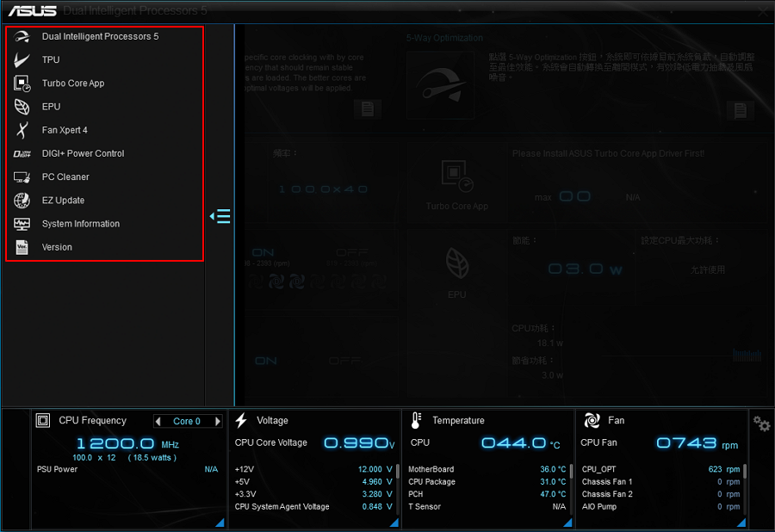775x532 pixels.
Task: Open Version menu label
Action: click(57, 247)
